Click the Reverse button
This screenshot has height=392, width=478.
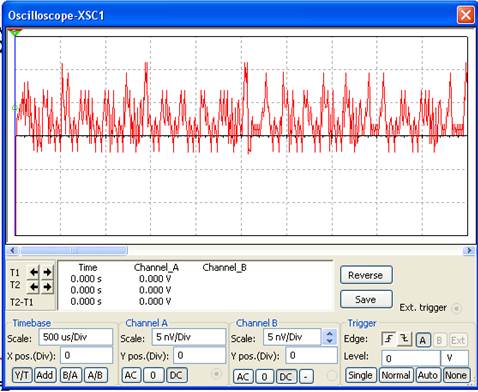click(366, 275)
